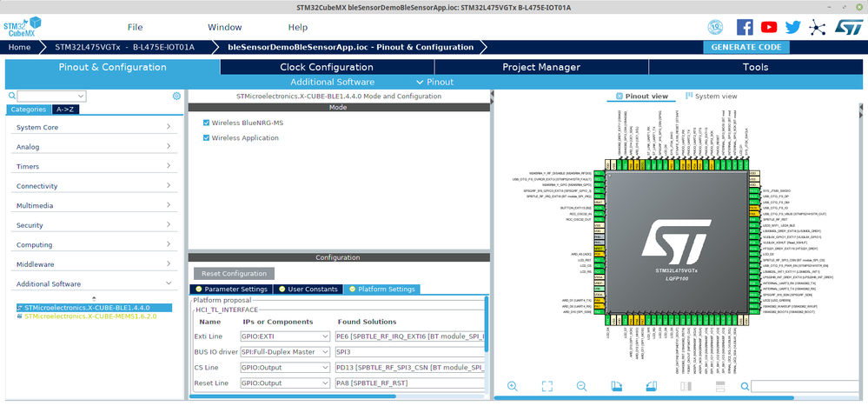The image size is (868, 406).
Task: Open the Window menu
Action: click(x=225, y=27)
